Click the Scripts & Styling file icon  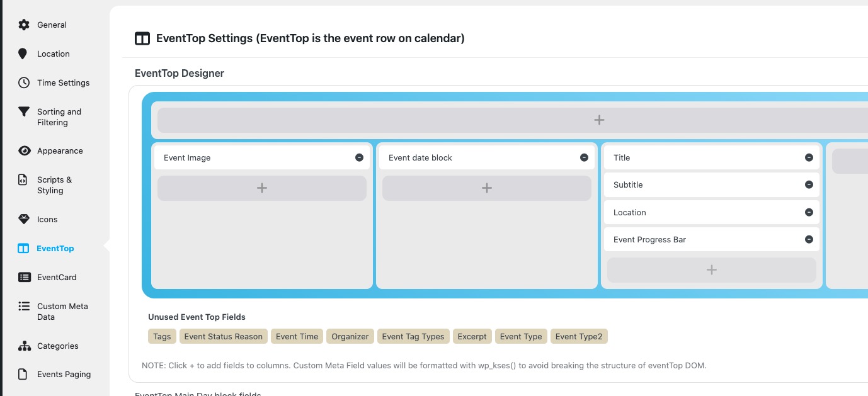(24, 180)
